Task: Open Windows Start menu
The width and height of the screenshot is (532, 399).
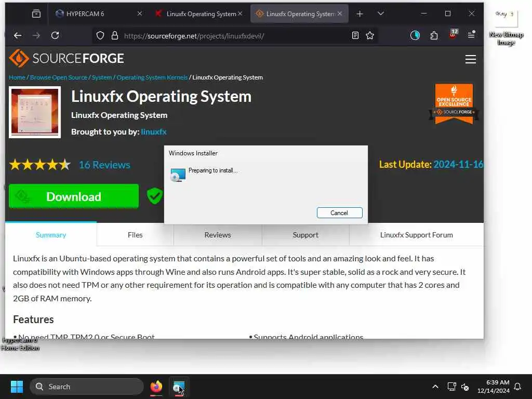Action: [x=17, y=387]
